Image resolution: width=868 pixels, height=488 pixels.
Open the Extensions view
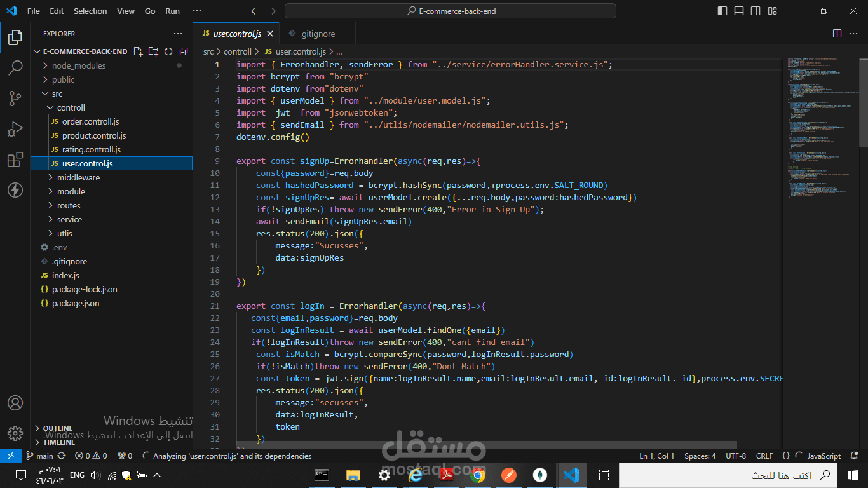15,159
